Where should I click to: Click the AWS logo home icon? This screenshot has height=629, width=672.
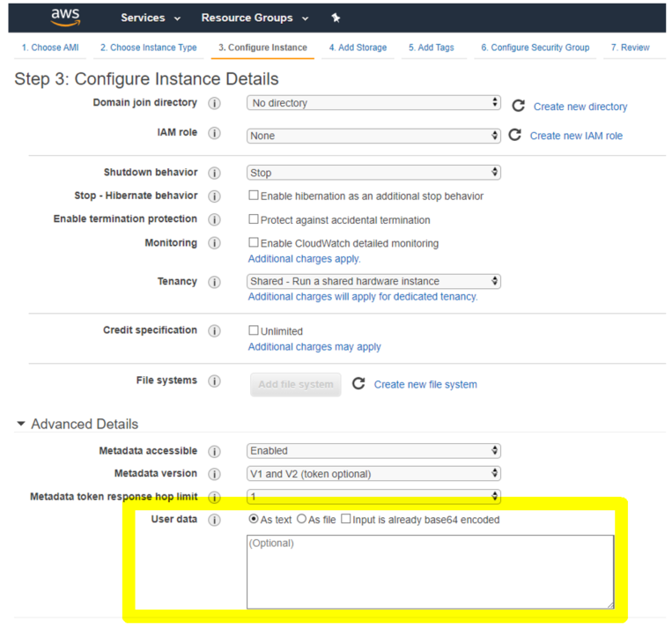(65, 17)
